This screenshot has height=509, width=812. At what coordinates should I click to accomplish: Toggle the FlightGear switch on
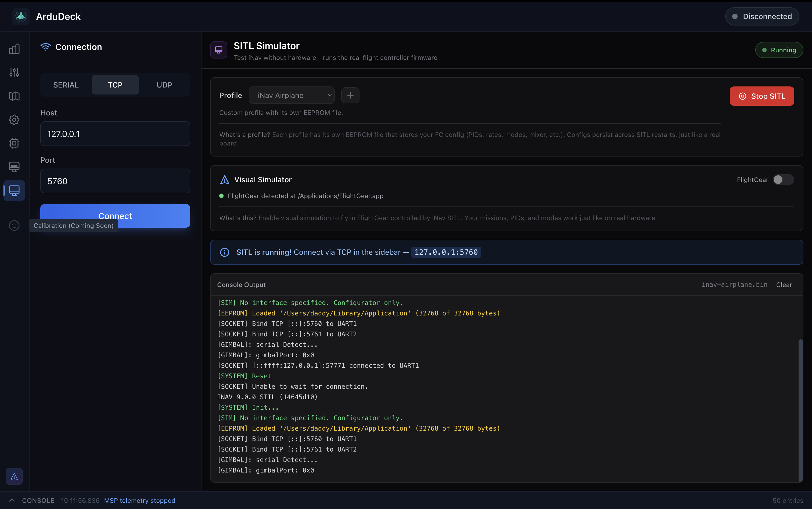pyautogui.click(x=783, y=180)
